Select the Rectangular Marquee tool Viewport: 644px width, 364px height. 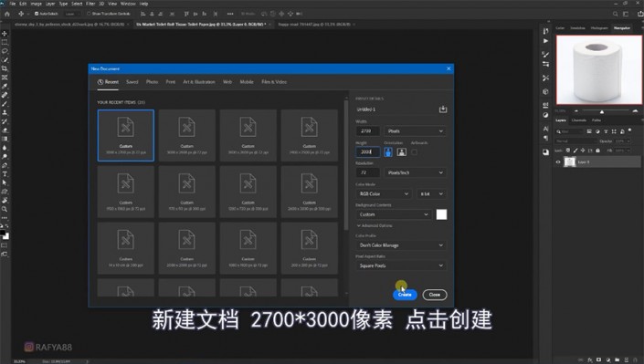click(x=5, y=42)
